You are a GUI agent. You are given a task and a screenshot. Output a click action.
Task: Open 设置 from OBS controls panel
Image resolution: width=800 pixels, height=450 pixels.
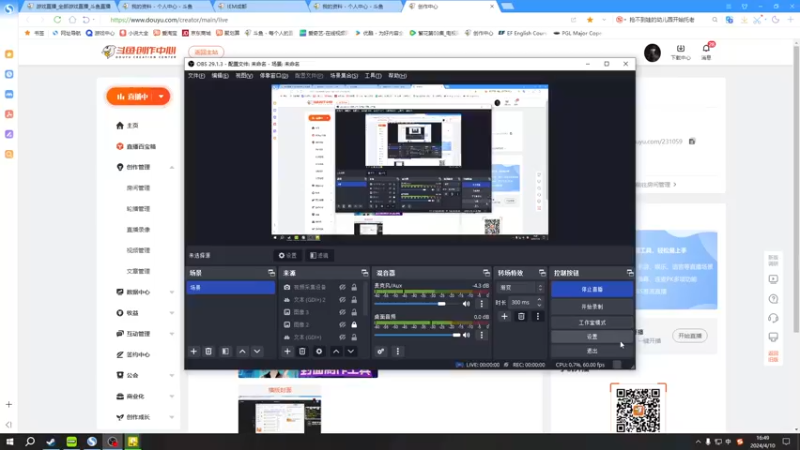(x=592, y=337)
